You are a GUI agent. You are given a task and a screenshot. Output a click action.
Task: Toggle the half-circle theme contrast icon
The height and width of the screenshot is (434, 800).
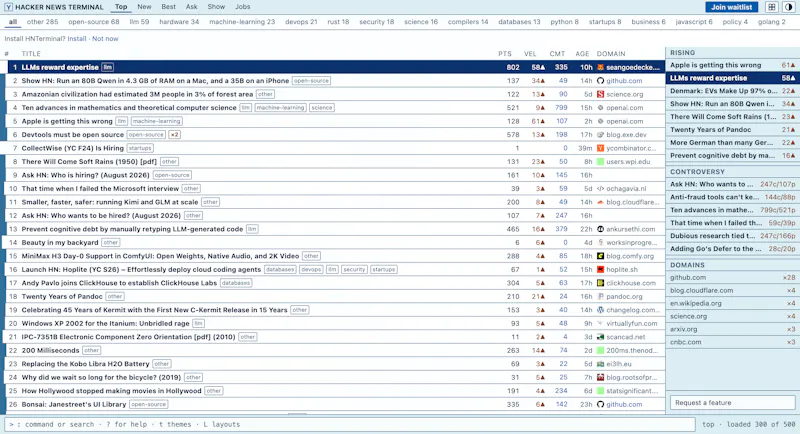(788, 7)
